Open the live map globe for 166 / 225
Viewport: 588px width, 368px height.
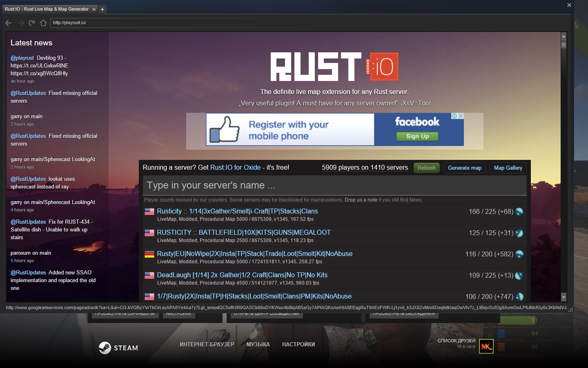pos(519,211)
